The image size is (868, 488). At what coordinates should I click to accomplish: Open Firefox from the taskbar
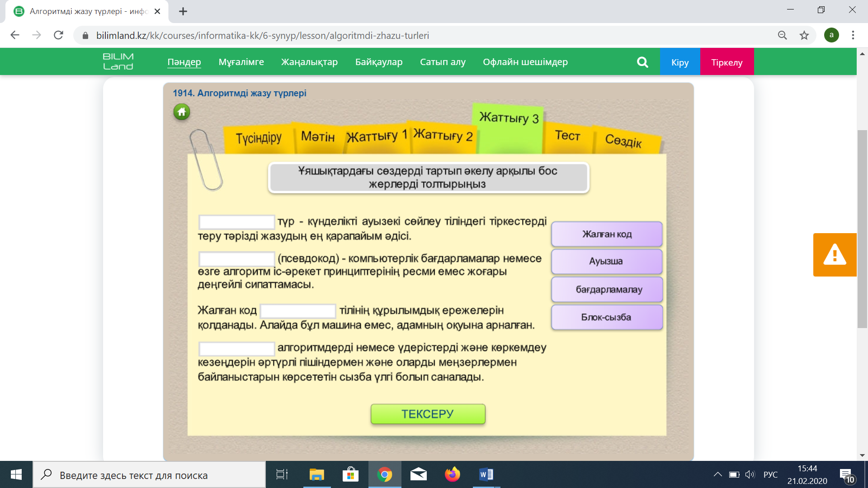[x=452, y=474]
